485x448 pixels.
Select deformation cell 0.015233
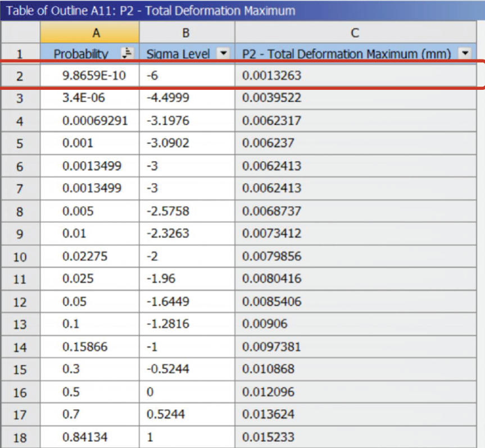pyautogui.click(x=355, y=437)
